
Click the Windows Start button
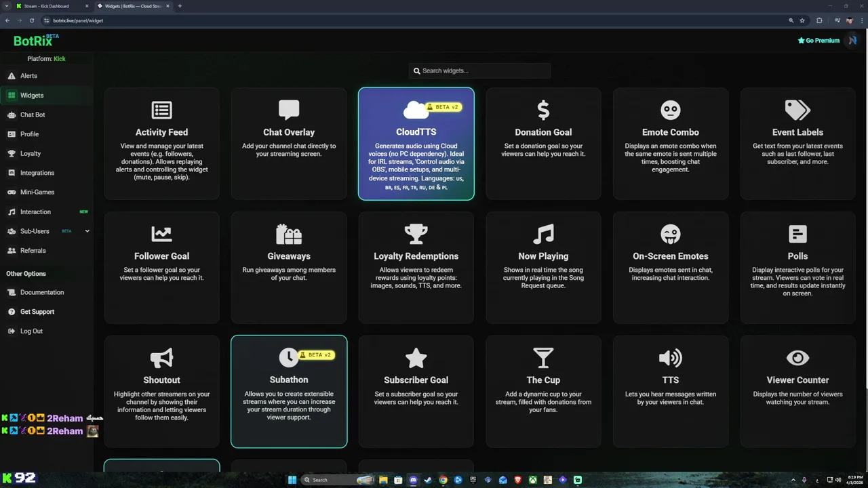click(292, 480)
